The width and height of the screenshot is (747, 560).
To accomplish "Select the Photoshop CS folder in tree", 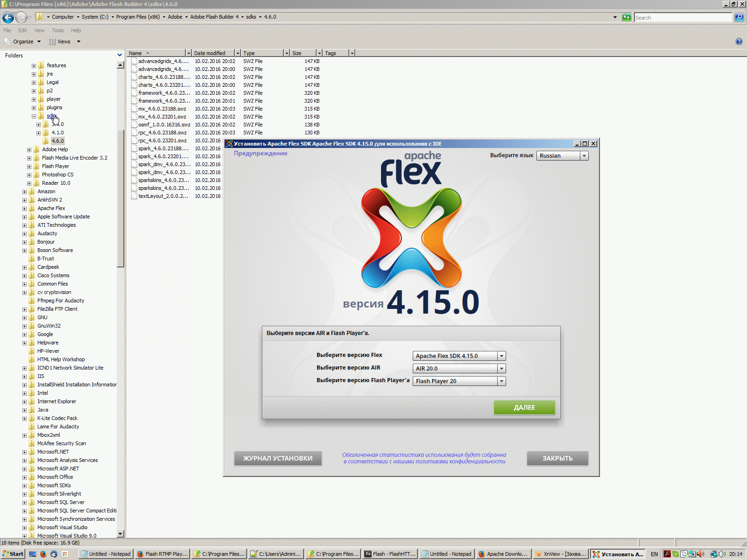I will (x=58, y=175).
